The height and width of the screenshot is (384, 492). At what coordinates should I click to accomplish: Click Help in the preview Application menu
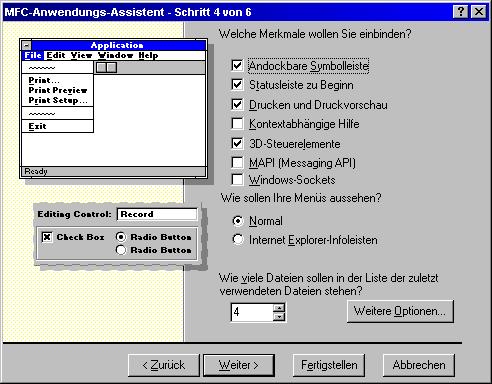tap(148, 55)
